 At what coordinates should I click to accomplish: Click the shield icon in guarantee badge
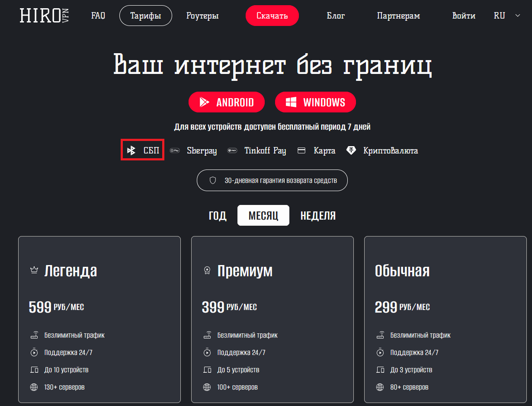pyautogui.click(x=213, y=180)
